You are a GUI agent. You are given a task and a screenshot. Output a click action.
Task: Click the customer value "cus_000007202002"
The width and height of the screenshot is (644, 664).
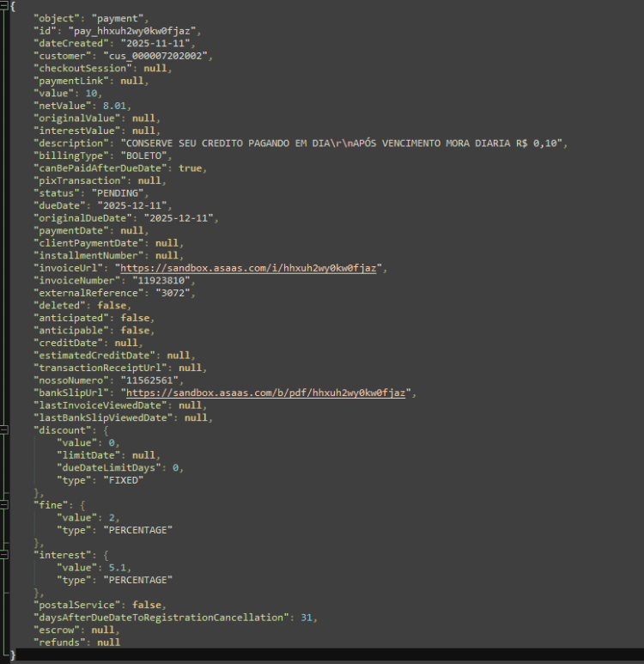click(x=155, y=56)
